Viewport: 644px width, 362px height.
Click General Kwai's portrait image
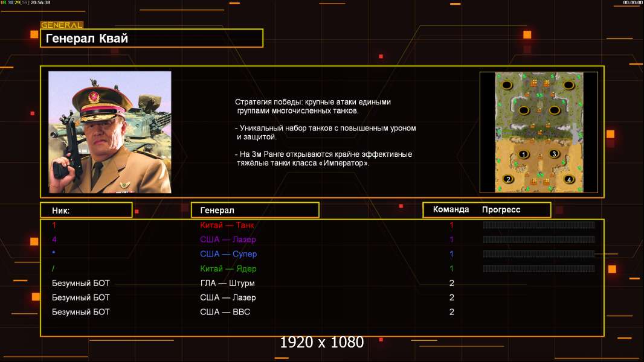pyautogui.click(x=109, y=132)
